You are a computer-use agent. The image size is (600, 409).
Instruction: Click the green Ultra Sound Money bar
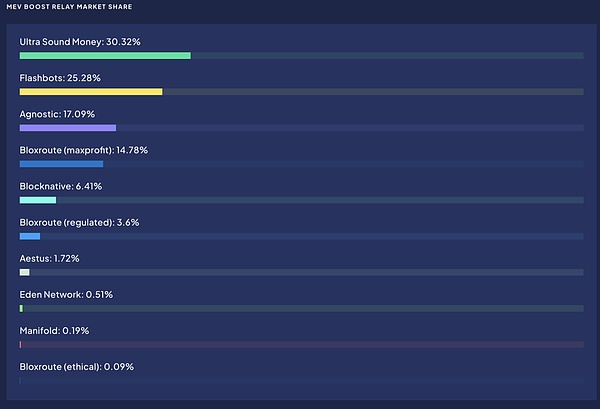105,56
